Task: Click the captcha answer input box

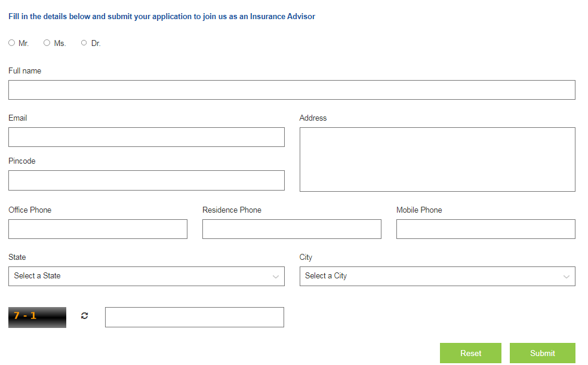Action: click(x=194, y=317)
